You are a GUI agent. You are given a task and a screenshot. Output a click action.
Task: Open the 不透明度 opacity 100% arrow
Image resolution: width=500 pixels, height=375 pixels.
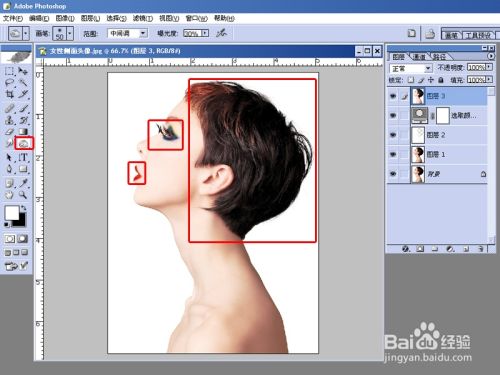(x=489, y=68)
